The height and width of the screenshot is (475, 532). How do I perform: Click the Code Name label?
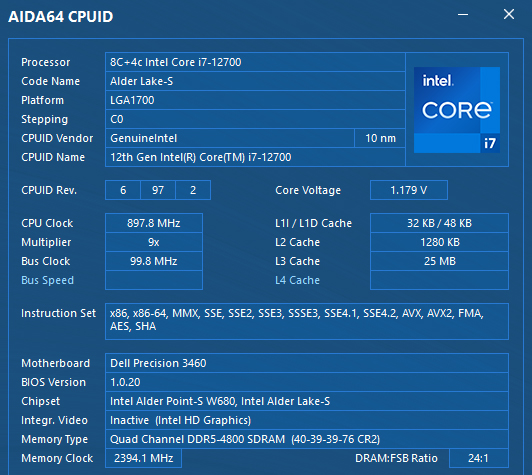click(x=51, y=81)
